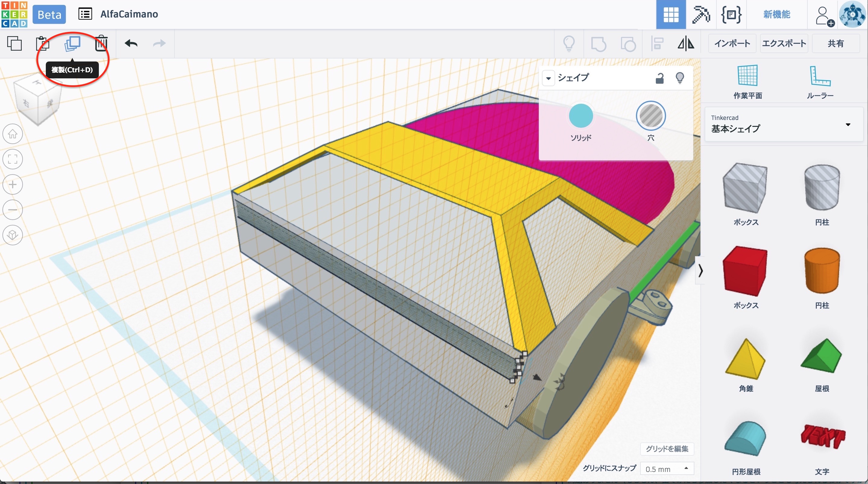Open the snap grid 0.5 mm dropdown
Screen dimensions: 868x484
666,469
